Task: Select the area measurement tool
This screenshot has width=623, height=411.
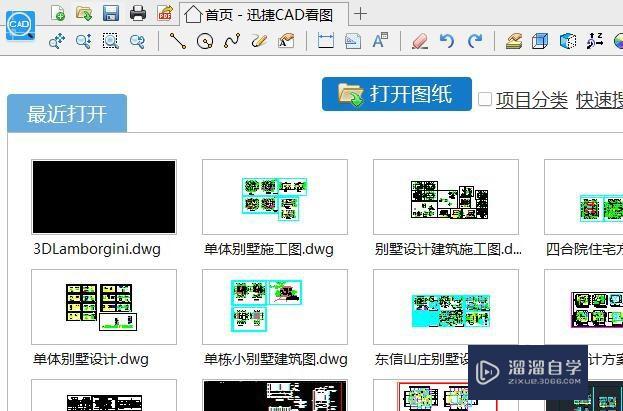Action: pos(353,41)
